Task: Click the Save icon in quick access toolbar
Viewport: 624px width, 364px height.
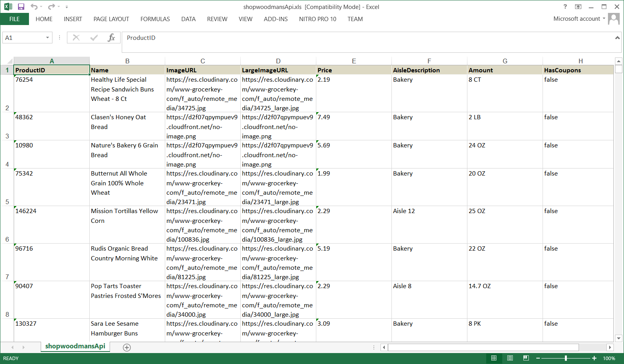Action: point(21,7)
